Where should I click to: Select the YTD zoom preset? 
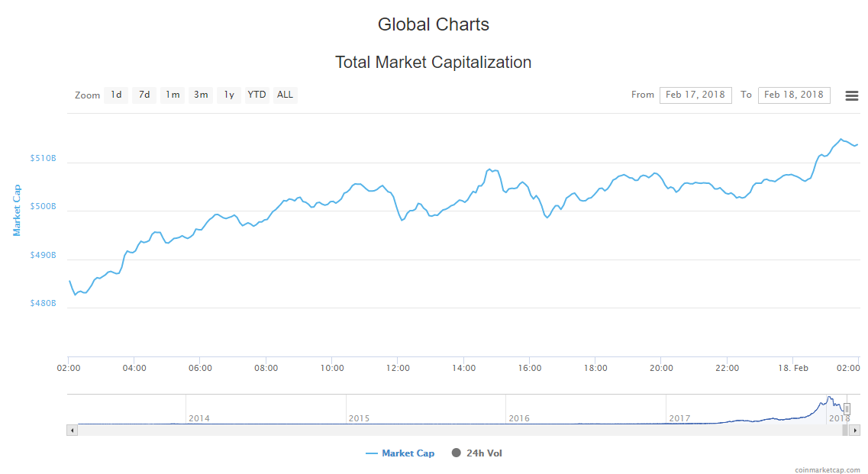257,95
